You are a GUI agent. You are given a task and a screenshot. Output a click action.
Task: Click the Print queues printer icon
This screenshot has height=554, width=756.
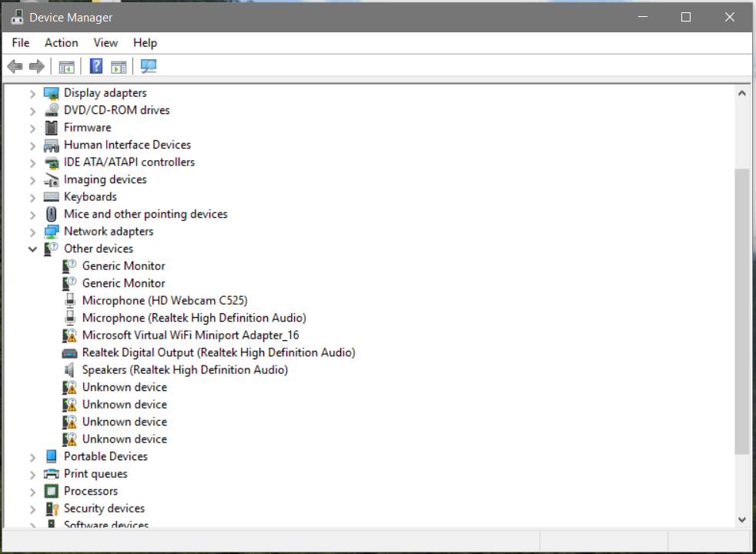click(51, 474)
